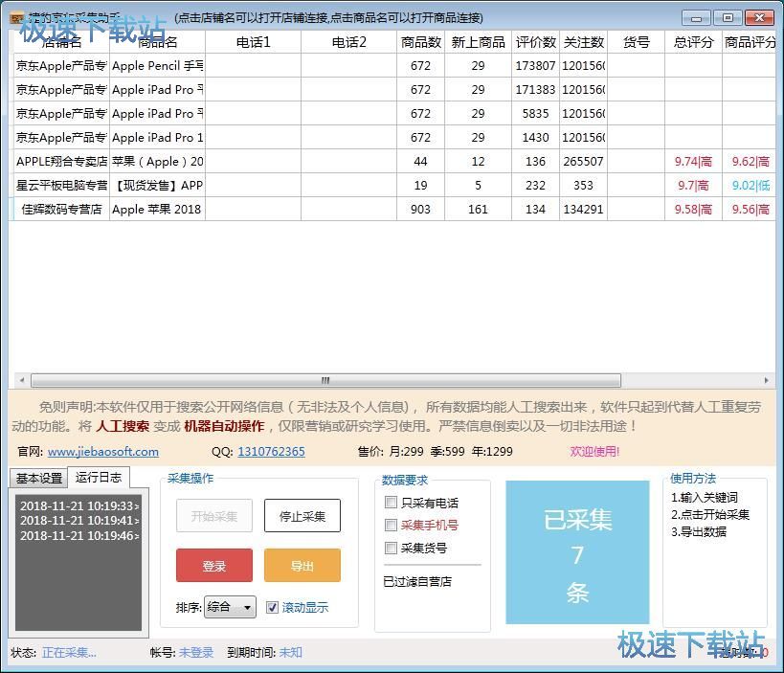Enable 采集手机号 checkbox
Image resolution: width=784 pixels, height=673 pixels.
pos(391,525)
